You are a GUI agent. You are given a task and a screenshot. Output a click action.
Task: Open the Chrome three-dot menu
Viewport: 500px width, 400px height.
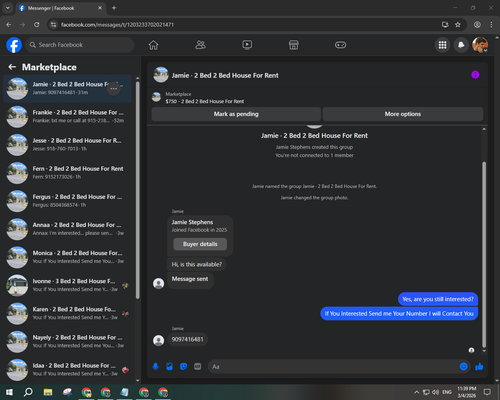coord(491,25)
